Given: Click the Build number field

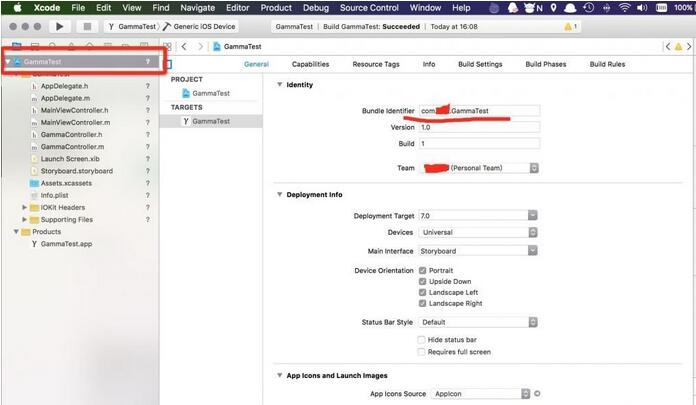Looking at the screenshot, I should (479, 143).
